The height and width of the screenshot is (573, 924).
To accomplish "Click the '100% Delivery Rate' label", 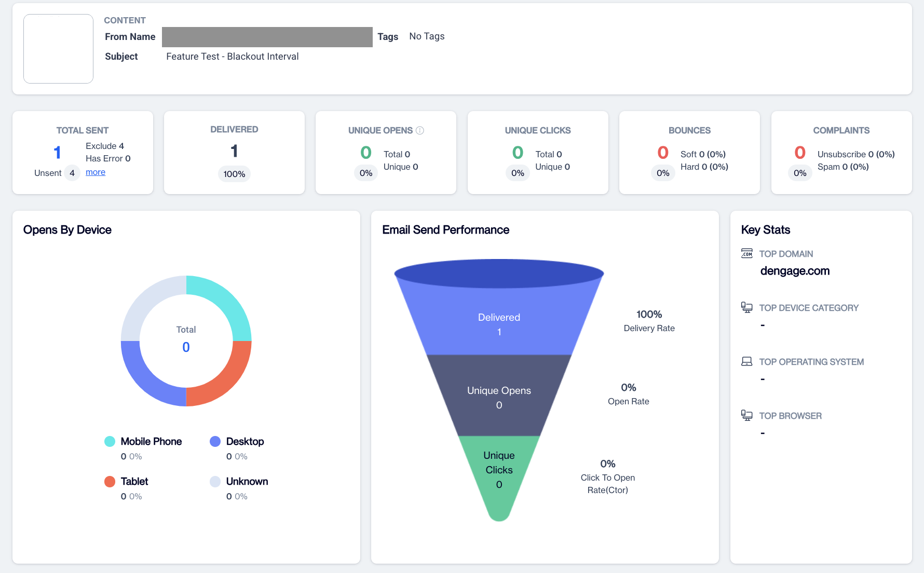I will pos(649,321).
